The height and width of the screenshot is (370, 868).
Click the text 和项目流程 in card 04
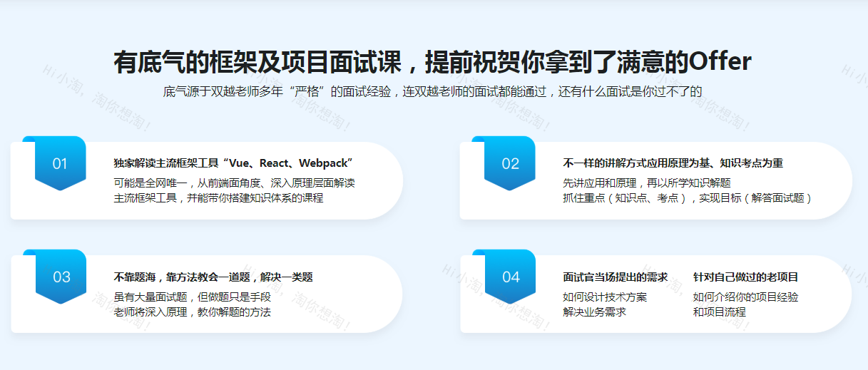tap(719, 312)
